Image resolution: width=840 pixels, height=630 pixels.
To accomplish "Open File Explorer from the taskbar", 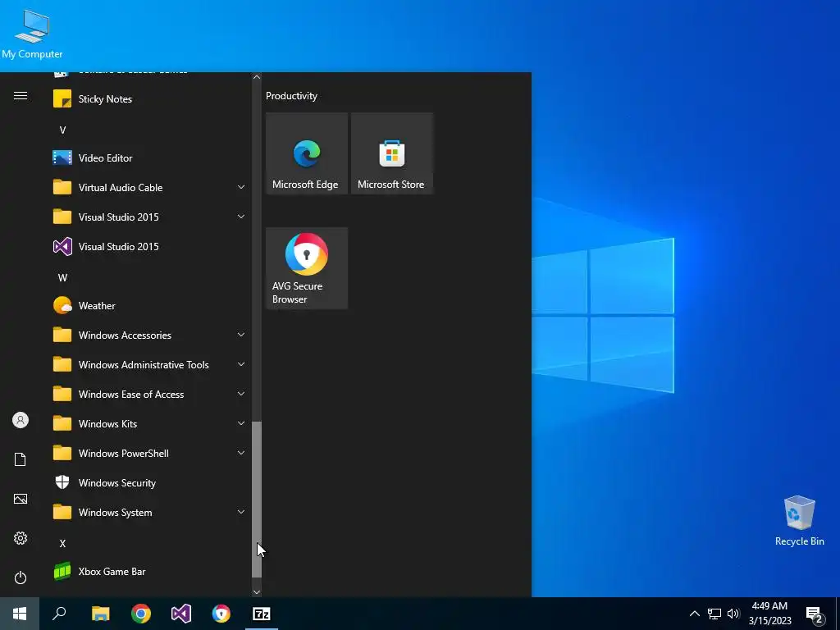I will tap(100, 614).
